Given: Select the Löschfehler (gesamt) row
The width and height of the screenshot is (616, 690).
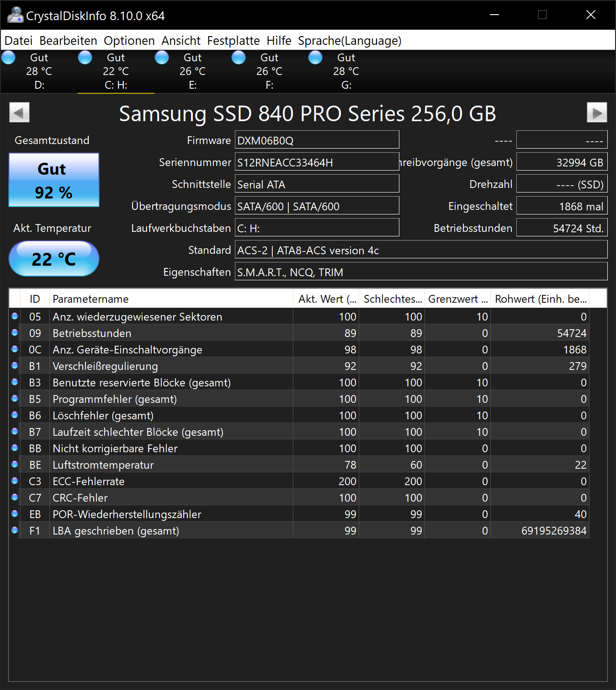Looking at the screenshot, I should pyautogui.click(x=299, y=415).
